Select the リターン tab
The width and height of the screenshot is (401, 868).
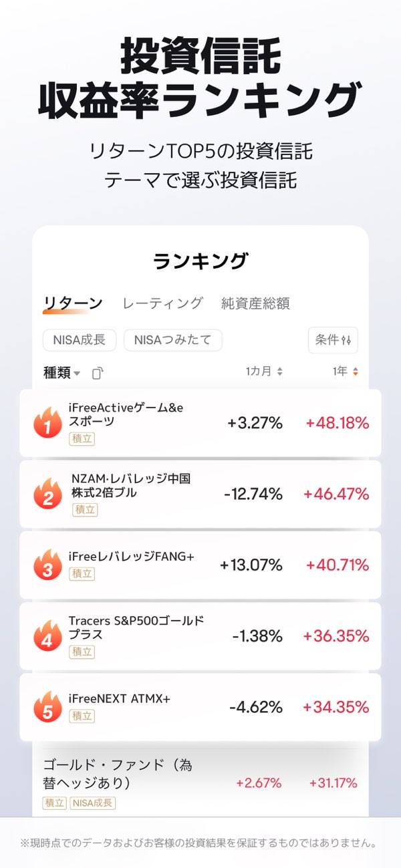pyautogui.click(x=73, y=303)
